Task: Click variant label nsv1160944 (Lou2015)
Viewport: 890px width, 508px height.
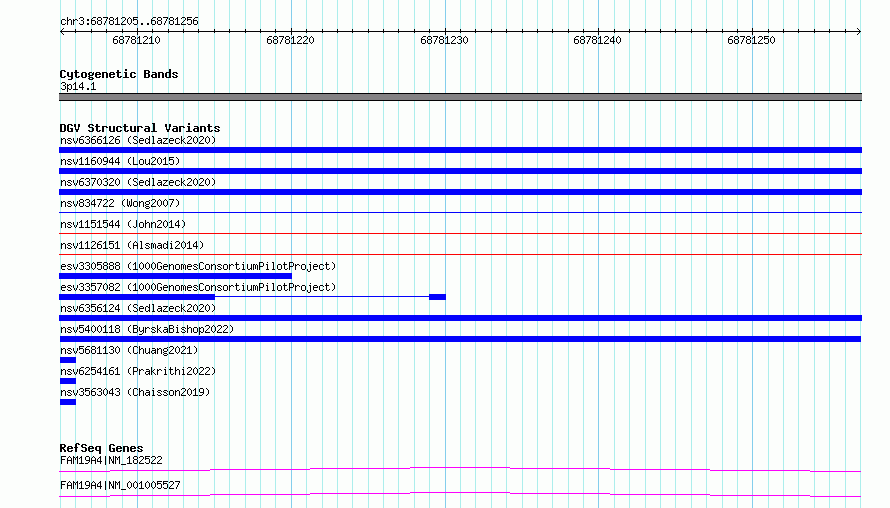Action: [120, 161]
